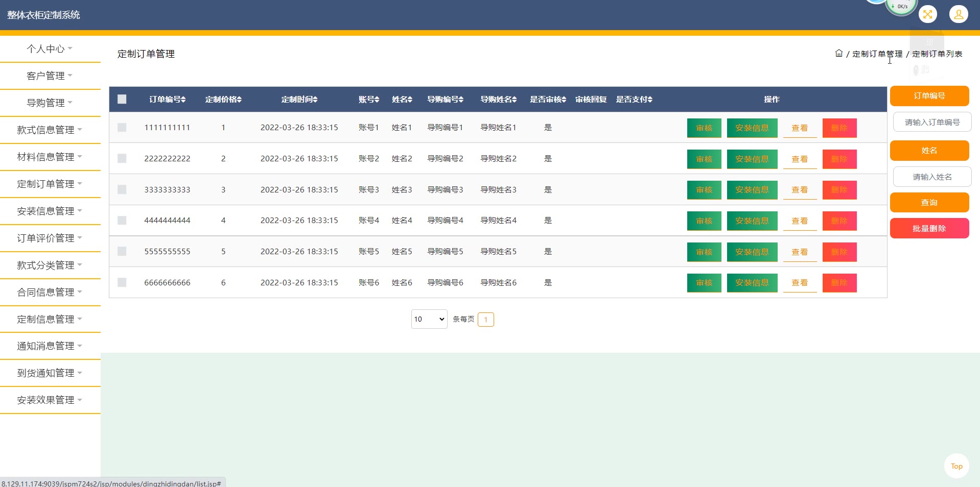This screenshot has height=487, width=980.
Task: Click the Top scroll-to-top button
Action: click(956, 466)
